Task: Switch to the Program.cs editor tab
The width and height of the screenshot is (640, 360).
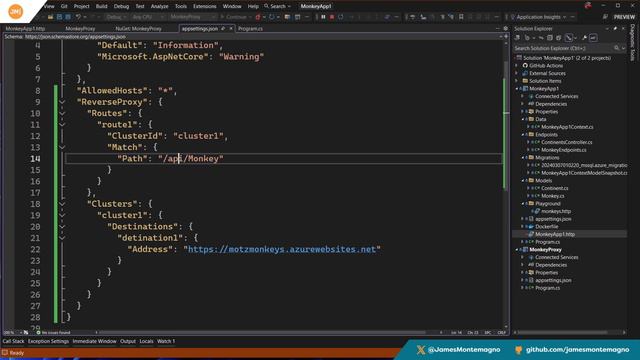Action: 250,29
